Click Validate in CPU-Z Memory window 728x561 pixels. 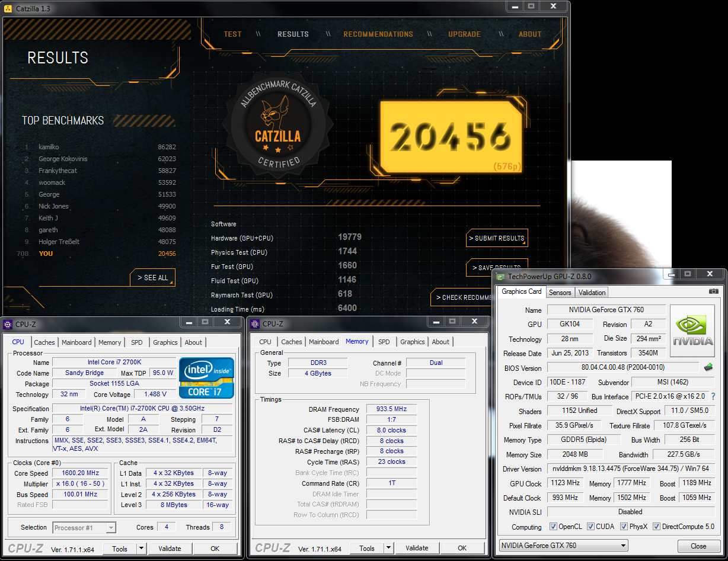tap(417, 548)
